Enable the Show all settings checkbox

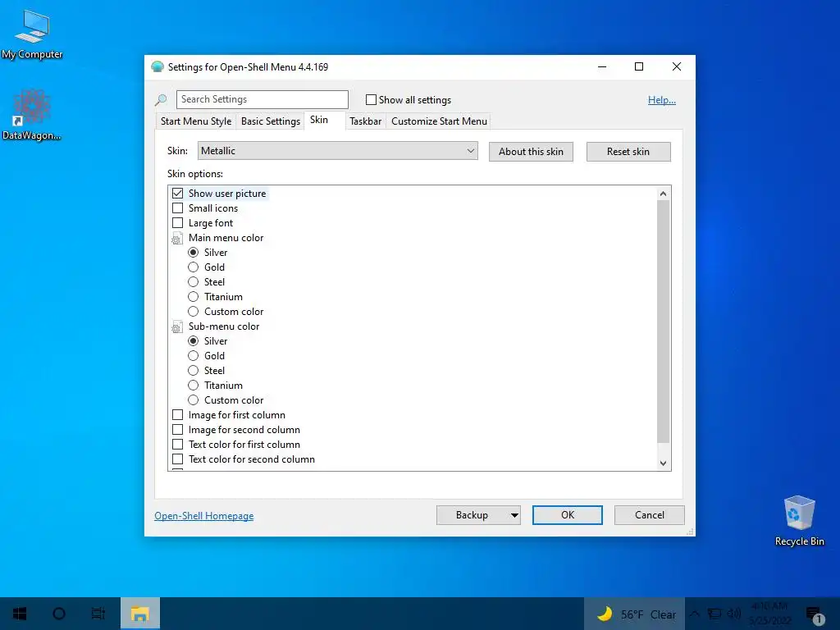(x=371, y=99)
